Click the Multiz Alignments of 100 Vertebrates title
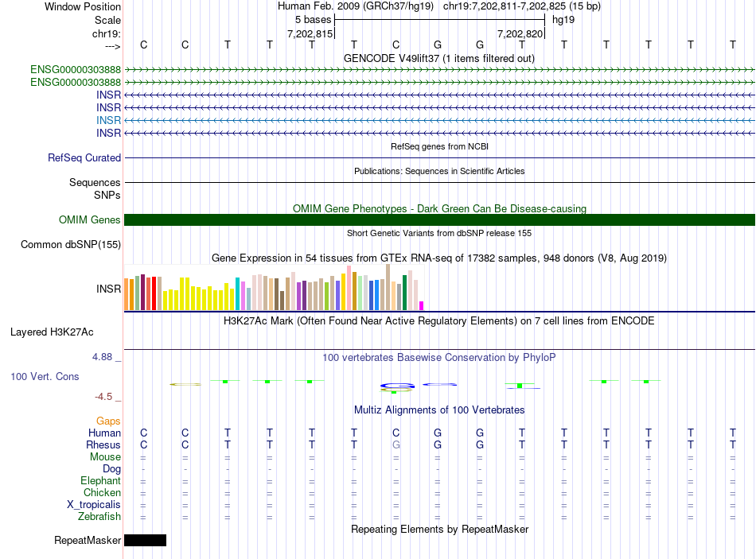 (439, 410)
